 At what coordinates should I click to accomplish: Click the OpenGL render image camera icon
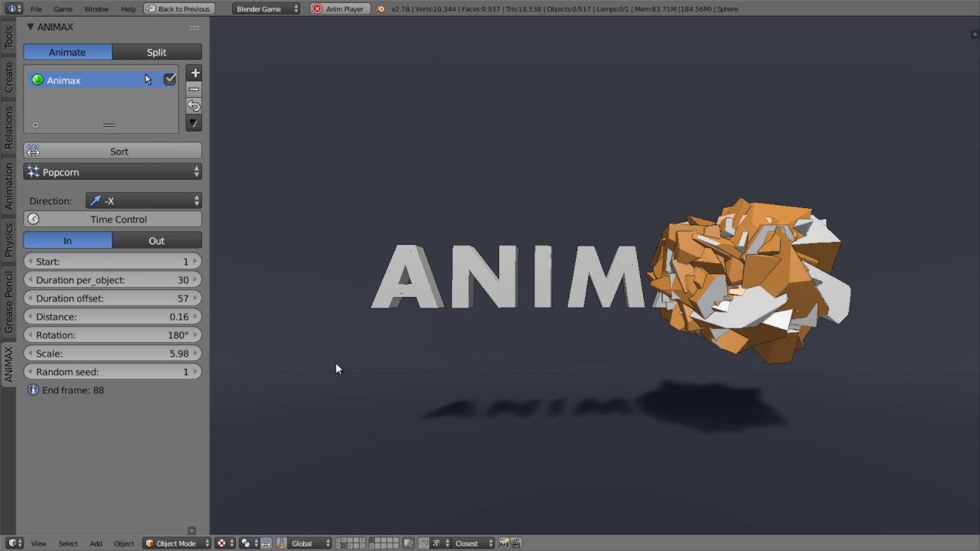pyautogui.click(x=504, y=543)
